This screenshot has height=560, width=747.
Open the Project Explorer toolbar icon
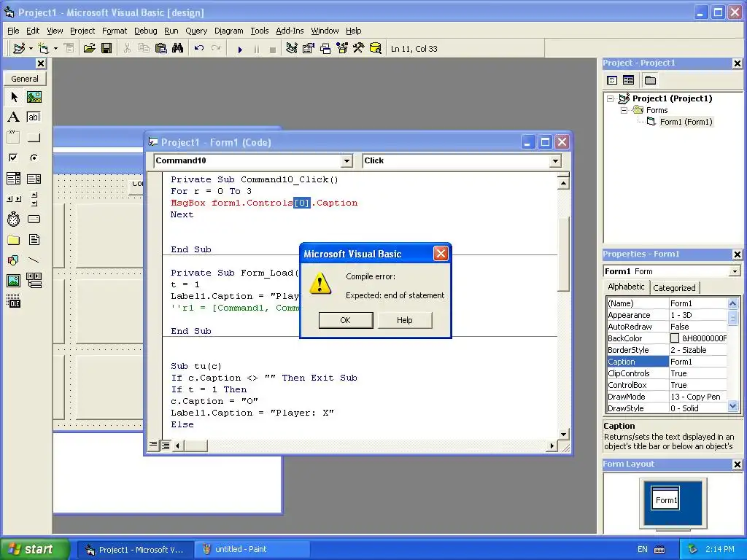tap(292, 48)
